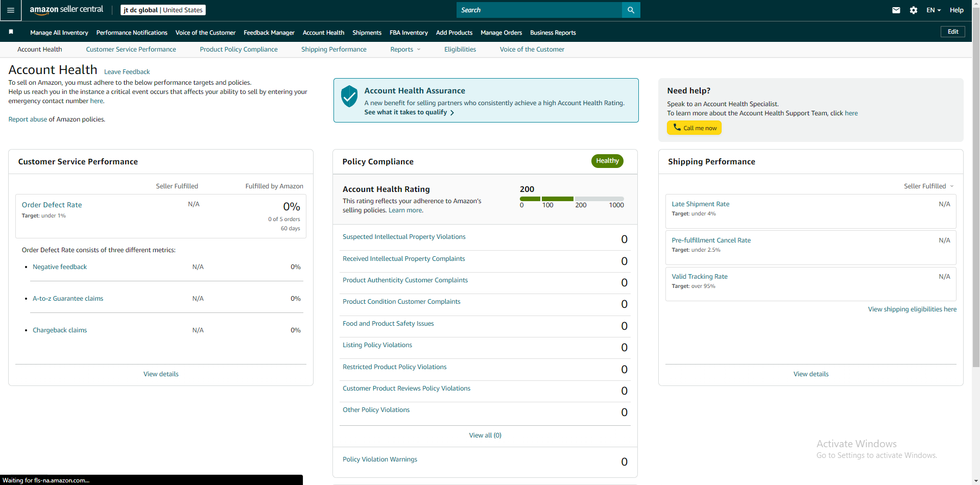Open Restricted Product Policy Violations

[x=394, y=367]
